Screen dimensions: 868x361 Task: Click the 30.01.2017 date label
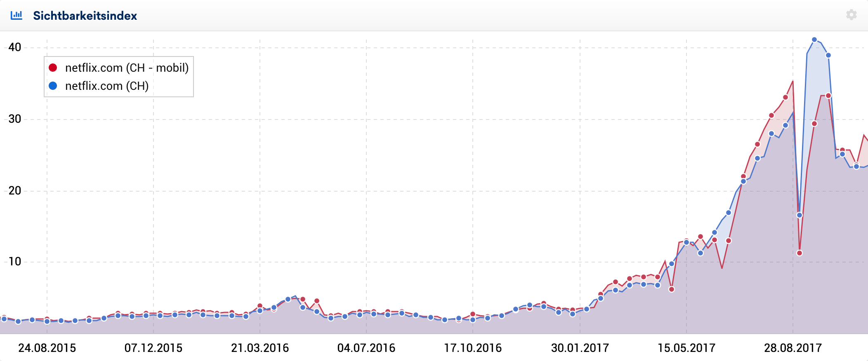(580, 348)
